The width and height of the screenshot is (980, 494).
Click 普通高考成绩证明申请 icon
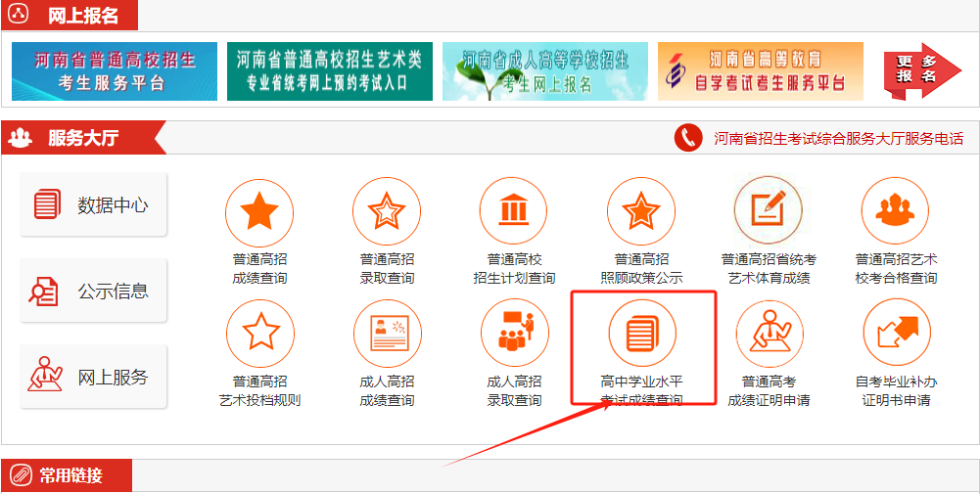coord(769,334)
